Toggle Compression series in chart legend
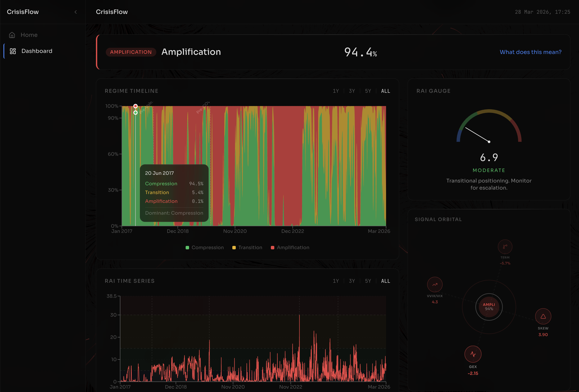 (204, 247)
